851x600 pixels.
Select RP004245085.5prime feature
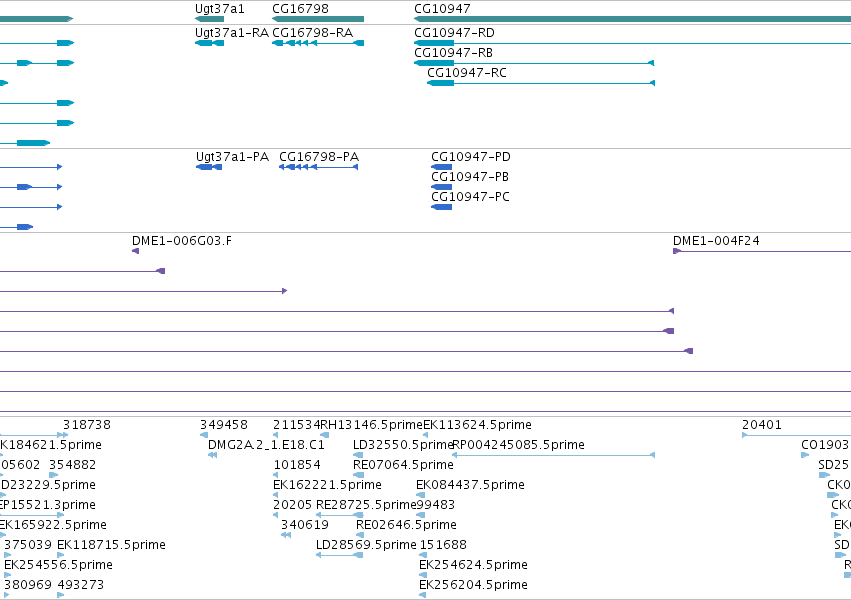coord(554,455)
